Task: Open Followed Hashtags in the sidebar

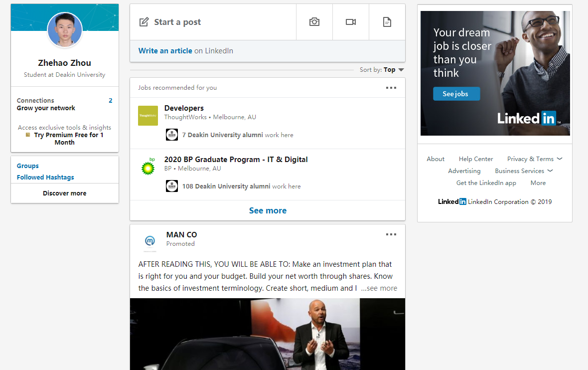Action: [45, 178]
